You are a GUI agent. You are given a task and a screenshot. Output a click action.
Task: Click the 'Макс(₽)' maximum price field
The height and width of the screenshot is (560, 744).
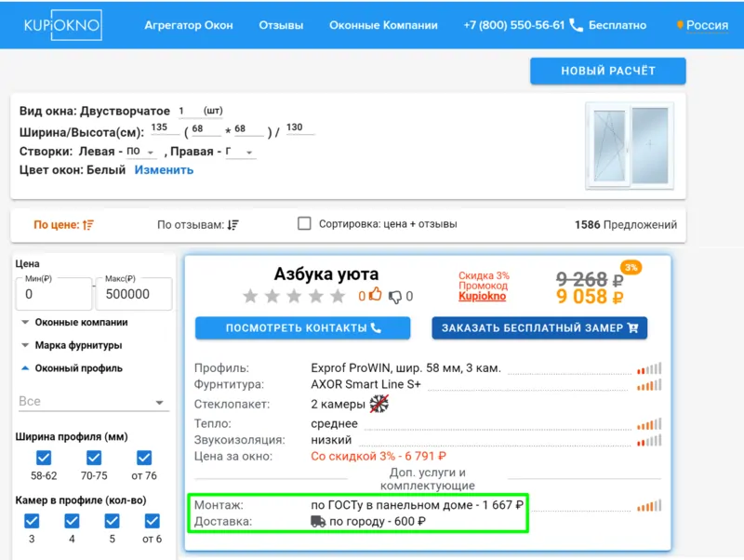click(134, 294)
